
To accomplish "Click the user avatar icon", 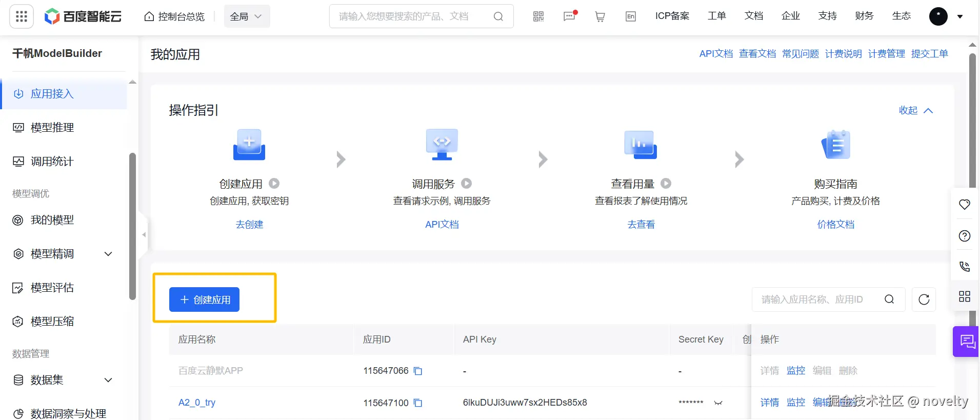I will point(938,16).
